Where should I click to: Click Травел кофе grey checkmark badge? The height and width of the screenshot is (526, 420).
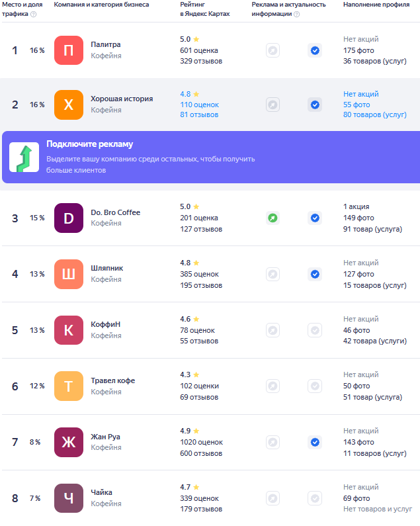(x=315, y=386)
